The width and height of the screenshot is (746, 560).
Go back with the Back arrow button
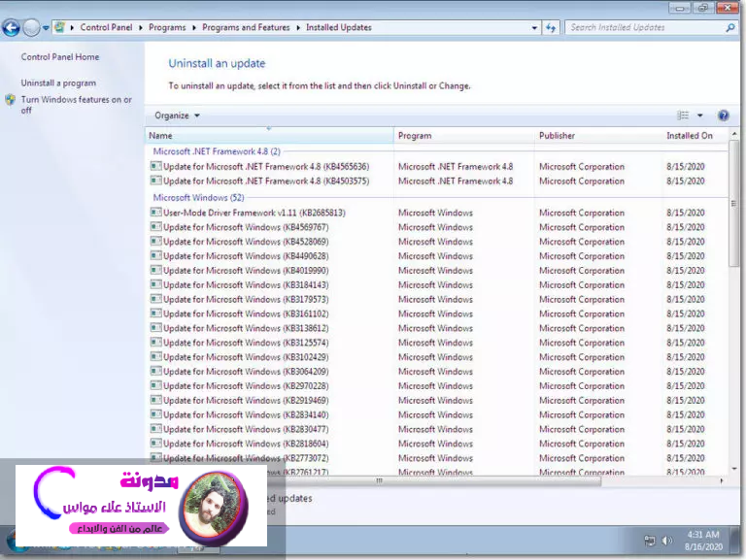coord(11,27)
